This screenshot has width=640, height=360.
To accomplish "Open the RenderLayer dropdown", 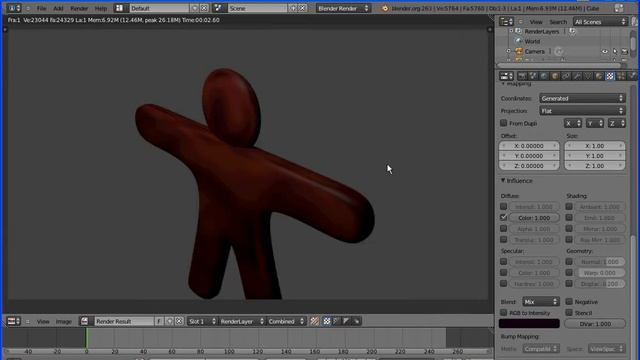I will click(242, 322).
